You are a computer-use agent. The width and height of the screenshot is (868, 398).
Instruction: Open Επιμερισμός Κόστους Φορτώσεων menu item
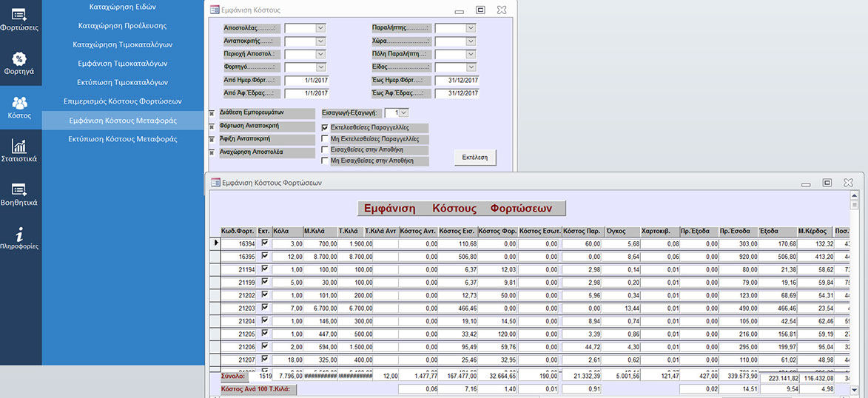(x=122, y=101)
